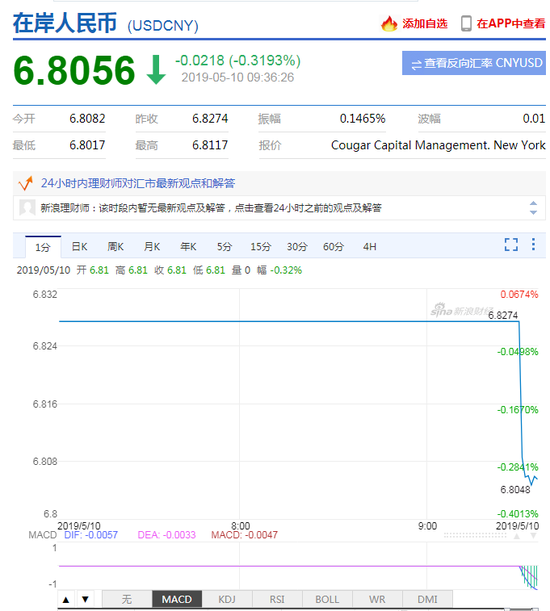The image size is (550, 611).
Task: Click the 波幅 value 0.01
Action: click(534, 118)
